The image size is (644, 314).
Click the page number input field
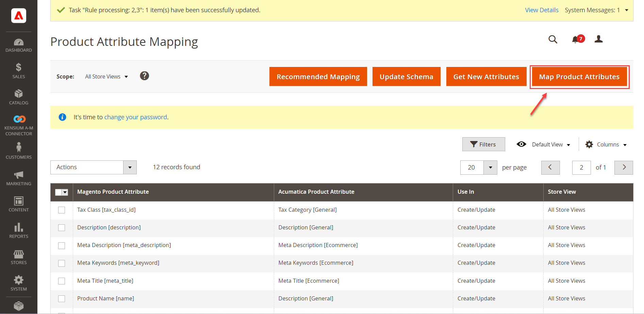[x=581, y=167]
